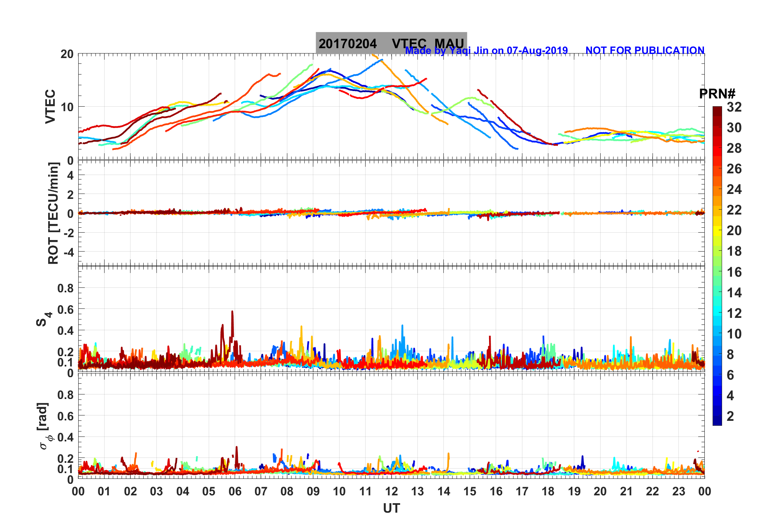Viewport: 783px width, 532px height.
Task: Click the 12 tick on UT axis
Action: pos(391,491)
